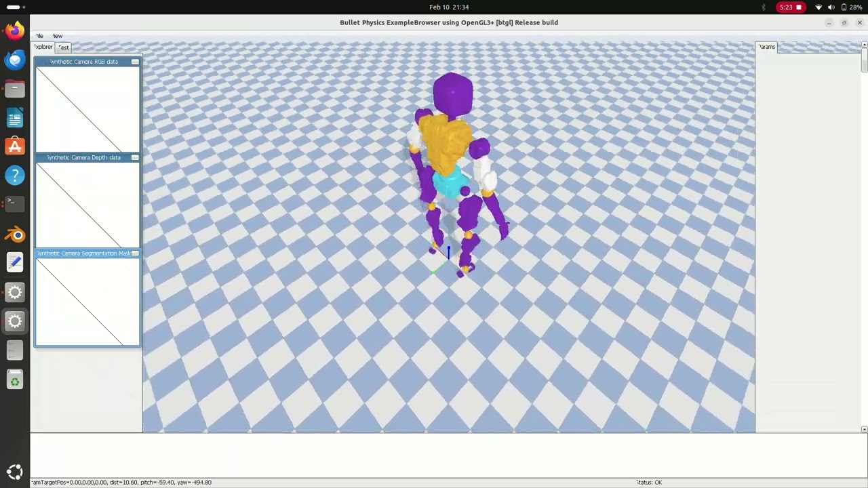
Task: Click Params panel scroll down arrow
Action: (x=864, y=430)
